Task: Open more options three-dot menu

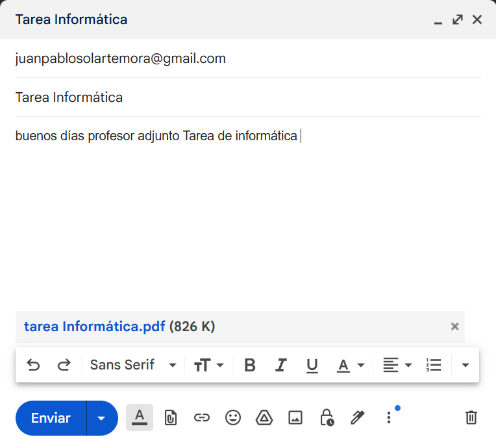Action: pyautogui.click(x=389, y=417)
